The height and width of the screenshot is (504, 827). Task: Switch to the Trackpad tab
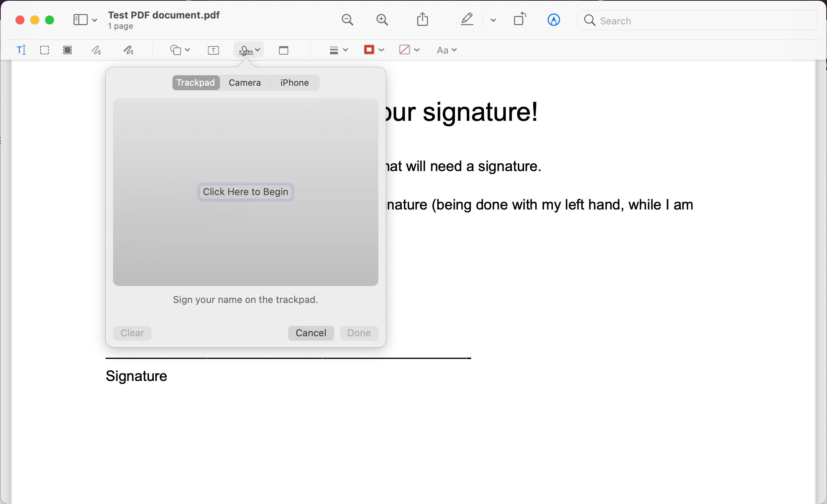pyautogui.click(x=196, y=83)
